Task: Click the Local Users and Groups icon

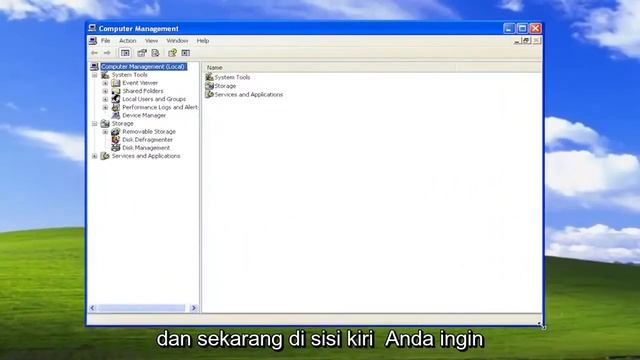Action: tap(116, 99)
